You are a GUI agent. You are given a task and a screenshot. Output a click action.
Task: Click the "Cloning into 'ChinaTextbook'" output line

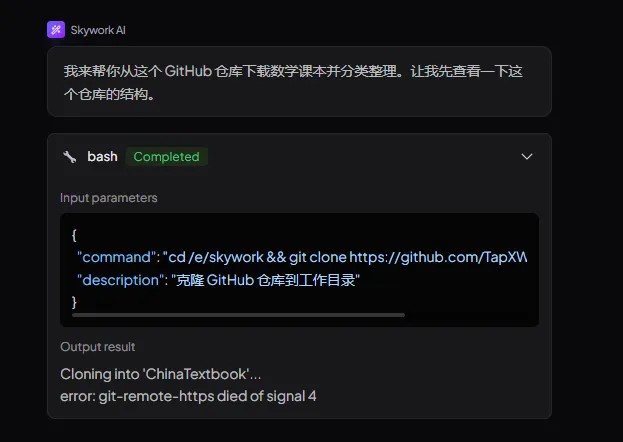pyautogui.click(x=161, y=374)
